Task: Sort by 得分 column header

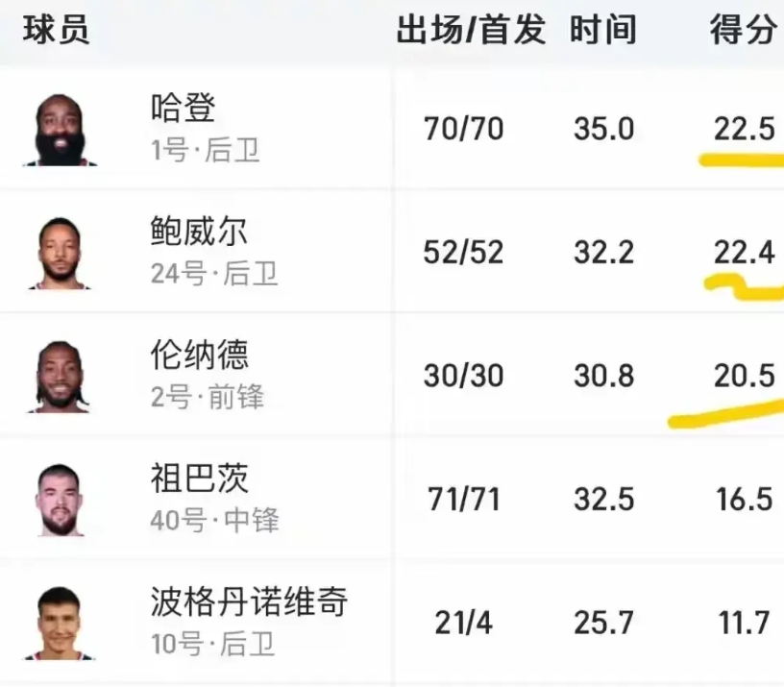Action: coord(743,30)
